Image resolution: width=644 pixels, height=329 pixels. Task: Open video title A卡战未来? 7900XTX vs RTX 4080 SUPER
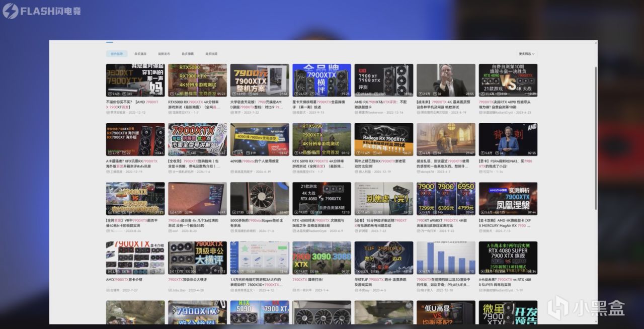[505, 282]
